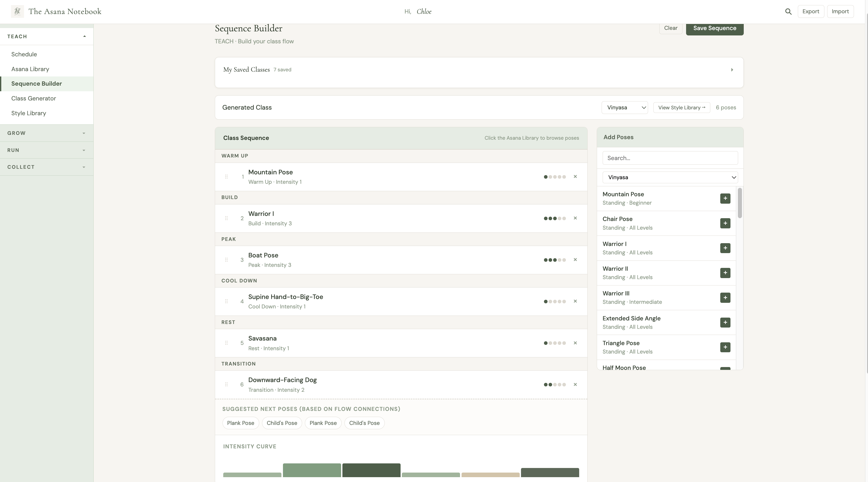
Task: Remove Boat Pose from the sequence
Action: [575, 260]
